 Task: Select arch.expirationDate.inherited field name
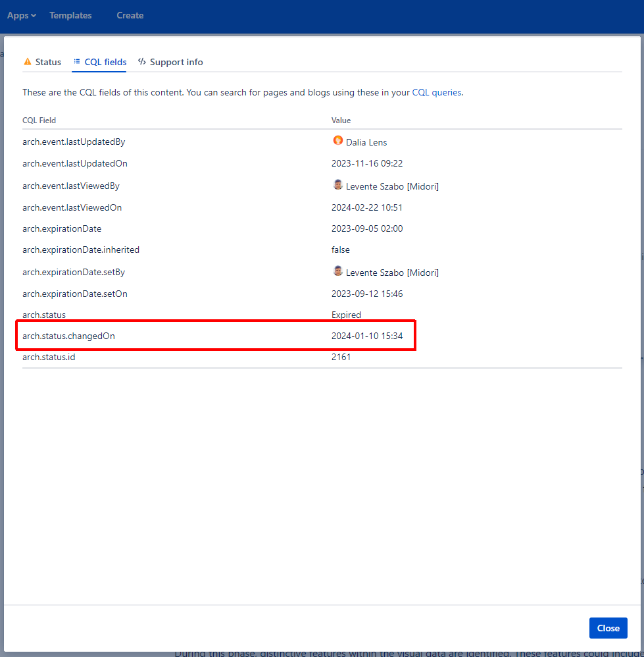(81, 250)
